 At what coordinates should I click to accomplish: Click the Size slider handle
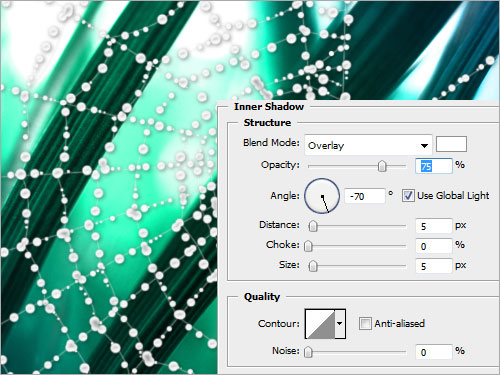(313, 266)
